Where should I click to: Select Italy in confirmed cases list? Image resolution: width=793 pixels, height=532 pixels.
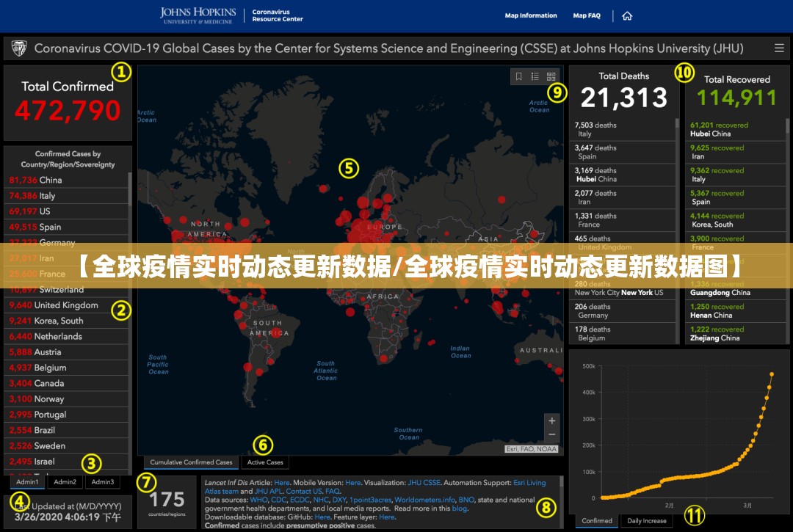pos(47,196)
